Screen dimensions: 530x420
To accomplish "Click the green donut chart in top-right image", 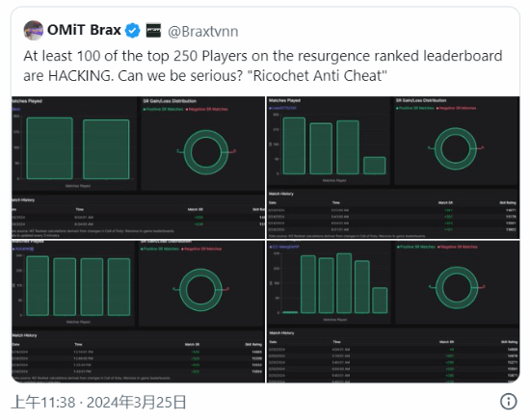I will pos(456,148).
